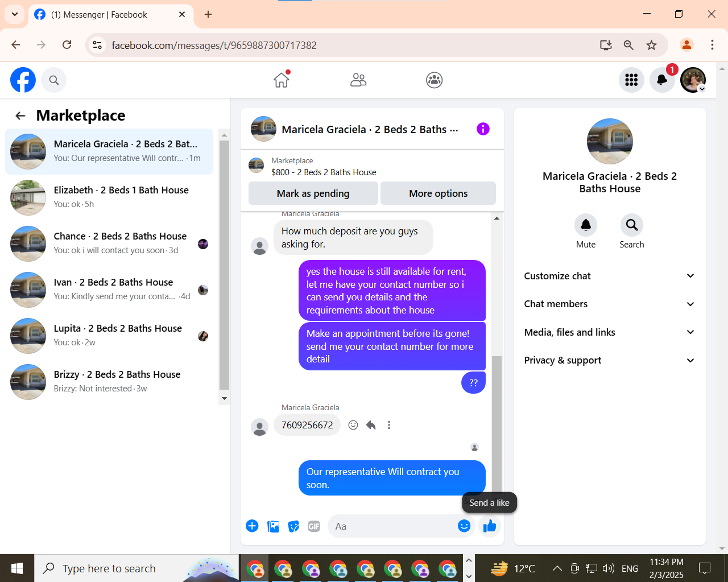Open the 12°C weather widget in taskbar
The image size is (728, 582).
(512, 568)
